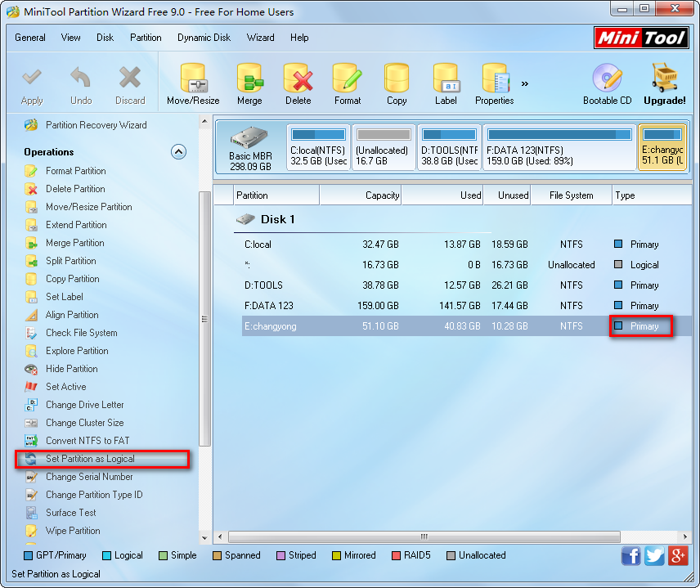The height and width of the screenshot is (588, 700).
Task: Collapse the Operations panel section
Action: (178, 152)
